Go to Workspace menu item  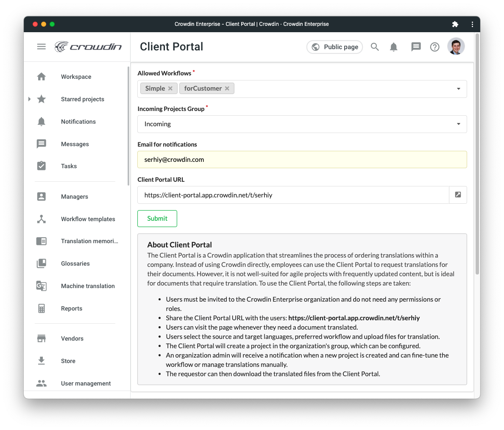pos(76,77)
